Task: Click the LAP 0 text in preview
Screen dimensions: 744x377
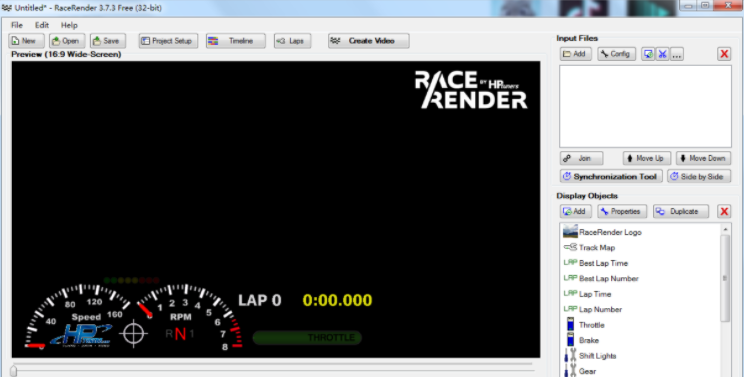Action: coord(260,301)
